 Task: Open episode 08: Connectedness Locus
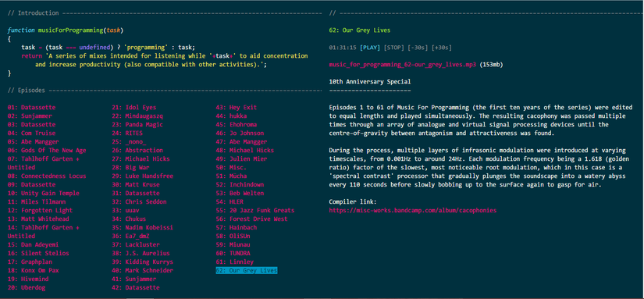coord(47,176)
